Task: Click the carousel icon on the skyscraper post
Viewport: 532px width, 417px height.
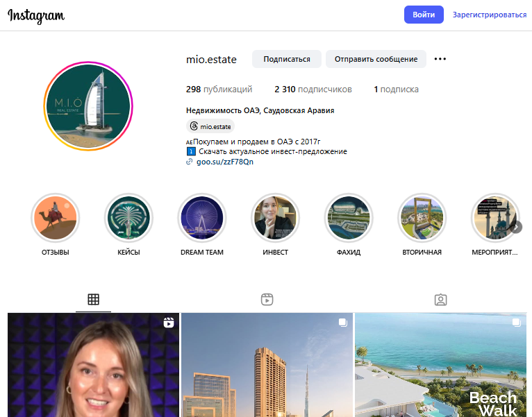Action: pyautogui.click(x=342, y=323)
